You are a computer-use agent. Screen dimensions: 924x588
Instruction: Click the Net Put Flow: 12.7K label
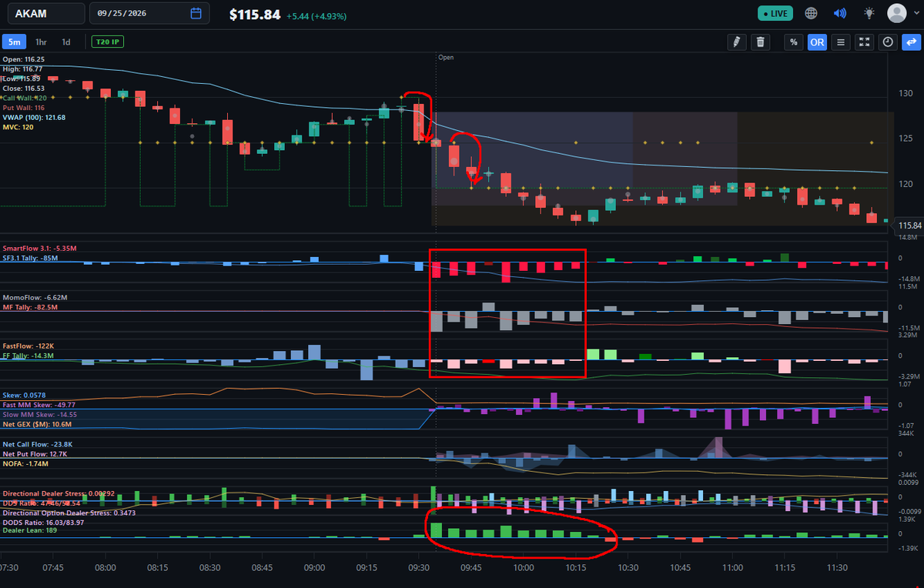tap(35, 454)
